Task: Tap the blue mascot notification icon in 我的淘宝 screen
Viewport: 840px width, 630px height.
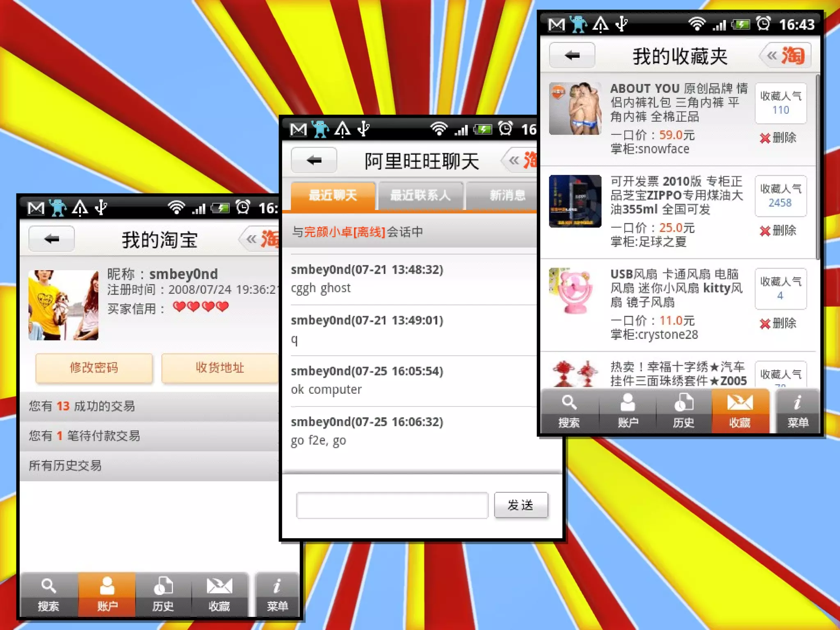Action: (x=58, y=208)
